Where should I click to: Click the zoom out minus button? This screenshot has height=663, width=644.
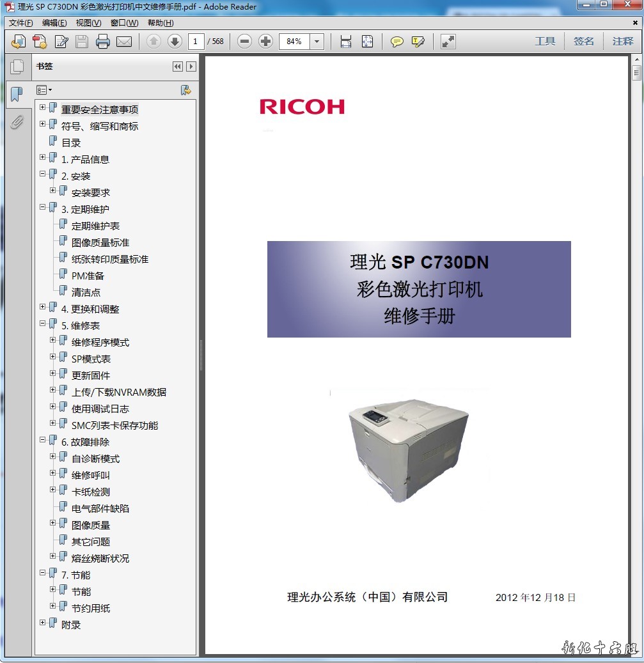tap(244, 42)
